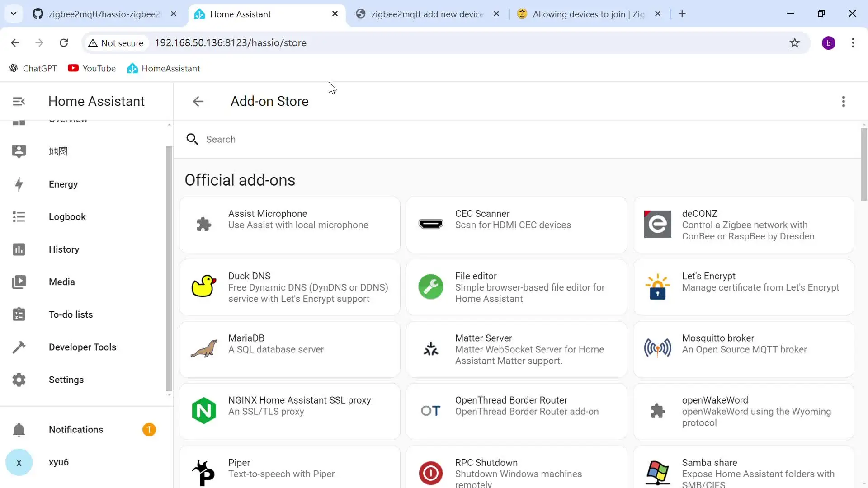Go back using Add-on Store back arrow
The width and height of the screenshot is (868, 488).
(198, 101)
